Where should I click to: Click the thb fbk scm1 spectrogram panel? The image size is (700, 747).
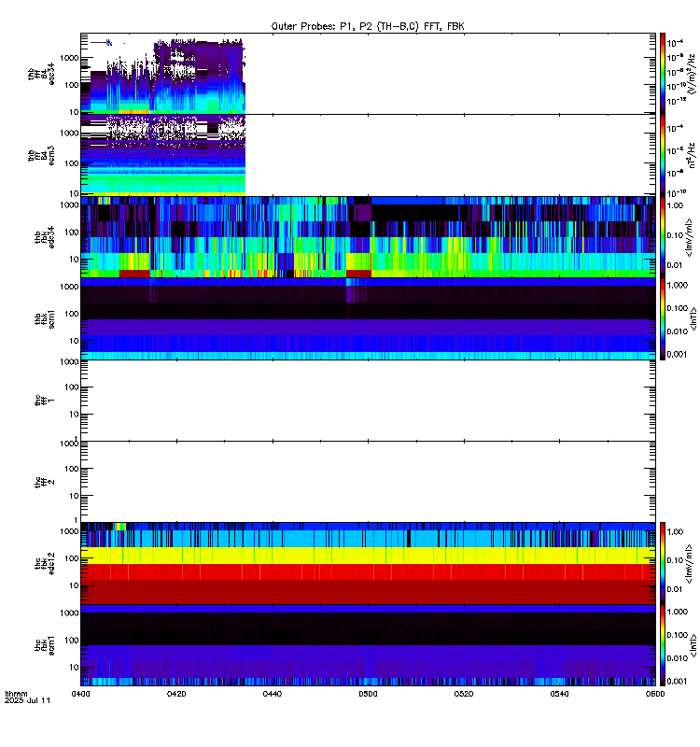(x=368, y=318)
